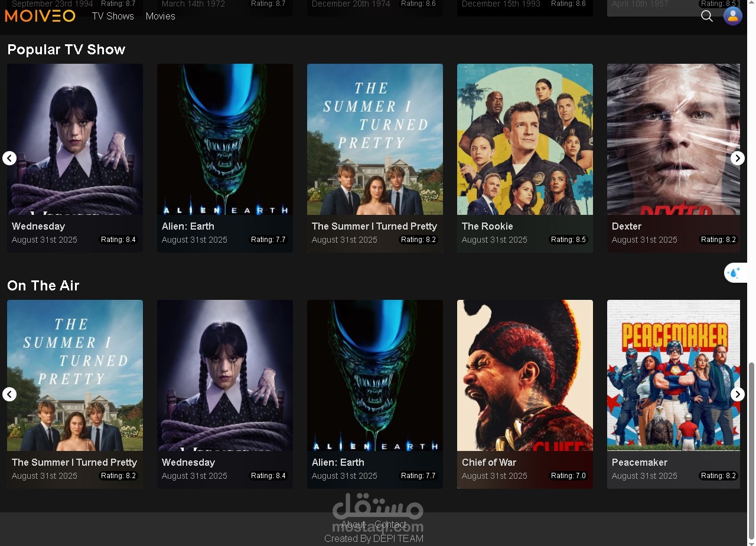This screenshot has height=546, width=756.
Task: Open Alien: Earth poster in On The Air
Action: coord(375,375)
